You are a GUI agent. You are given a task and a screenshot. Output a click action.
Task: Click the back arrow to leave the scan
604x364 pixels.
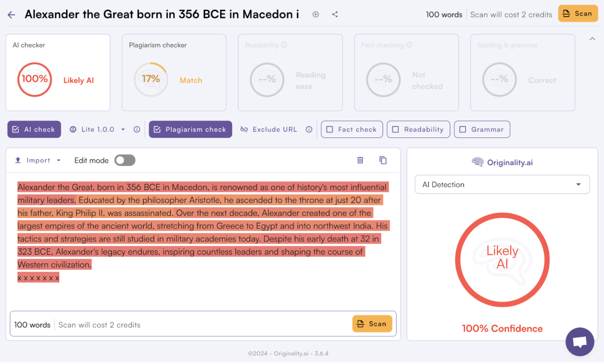(11, 14)
